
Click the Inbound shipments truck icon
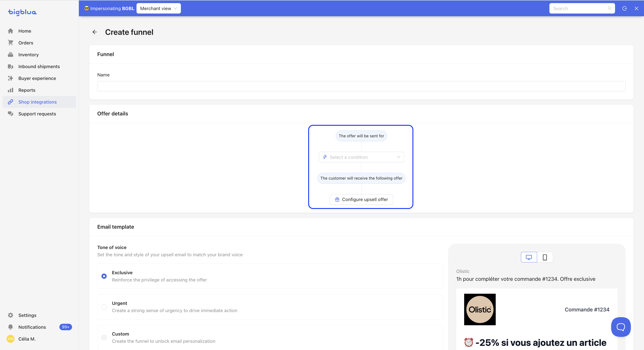[11, 67]
